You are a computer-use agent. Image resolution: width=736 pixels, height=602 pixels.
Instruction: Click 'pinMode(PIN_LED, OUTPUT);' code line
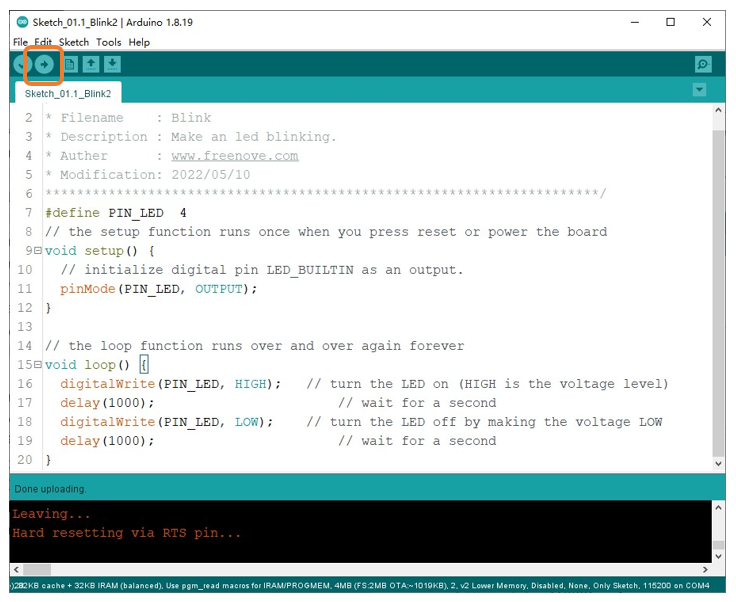pos(159,289)
